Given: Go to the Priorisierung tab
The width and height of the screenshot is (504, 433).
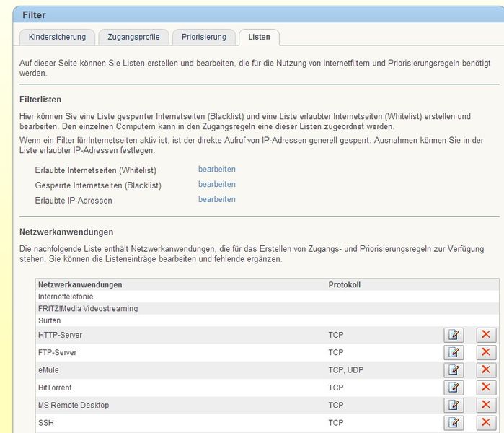Looking at the screenshot, I should click(203, 37).
